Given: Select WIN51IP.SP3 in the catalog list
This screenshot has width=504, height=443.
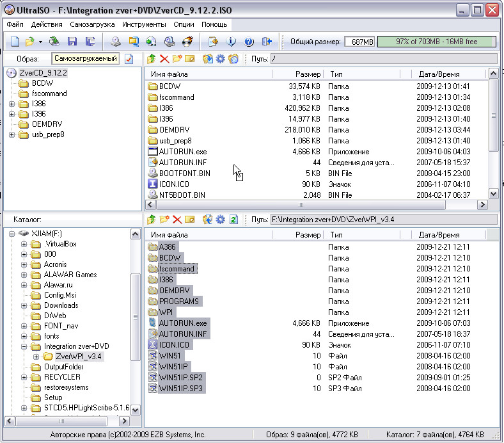Looking at the screenshot, I should click(181, 389).
